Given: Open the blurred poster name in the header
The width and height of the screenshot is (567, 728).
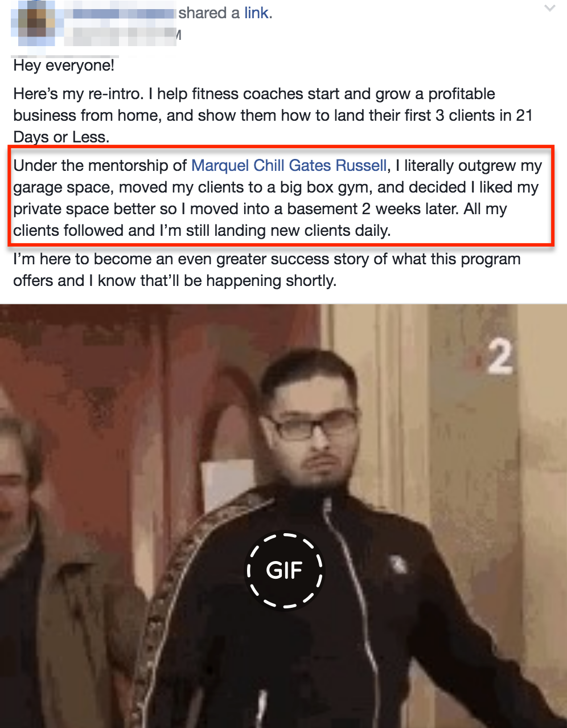Looking at the screenshot, I should [119, 13].
